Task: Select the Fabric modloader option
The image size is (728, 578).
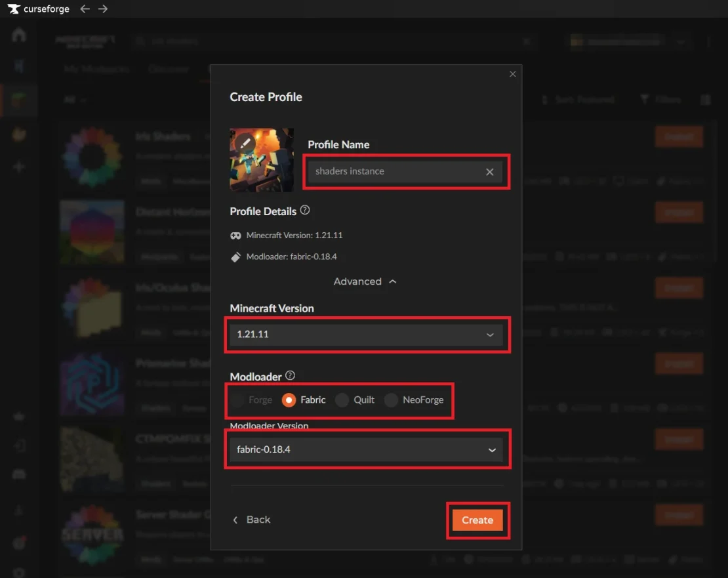Action: 304,400
